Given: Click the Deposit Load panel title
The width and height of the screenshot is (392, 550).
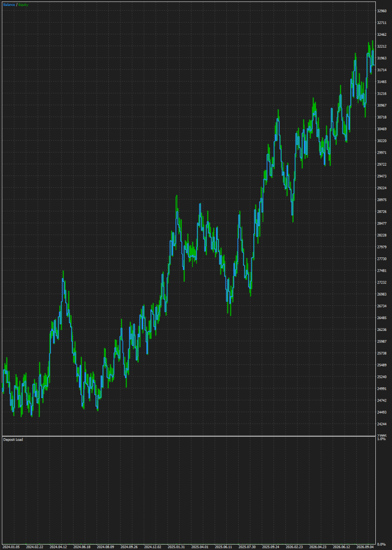Looking at the screenshot, I should [x=13, y=439].
